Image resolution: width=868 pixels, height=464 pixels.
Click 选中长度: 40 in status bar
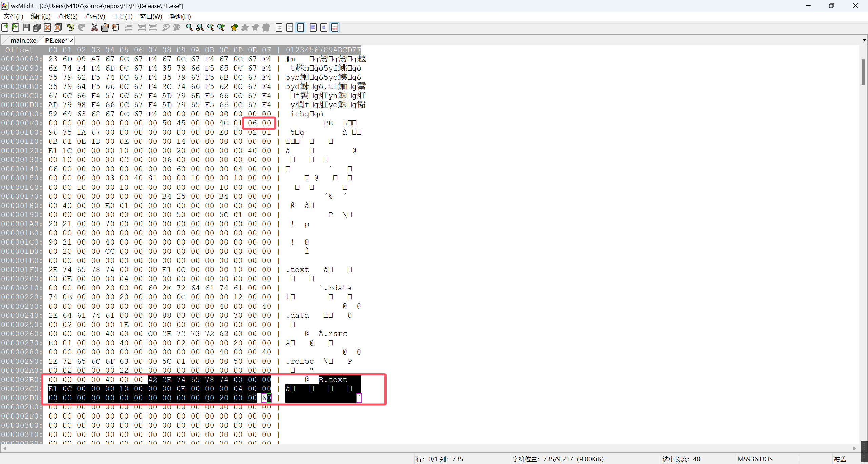pos(681,459)
